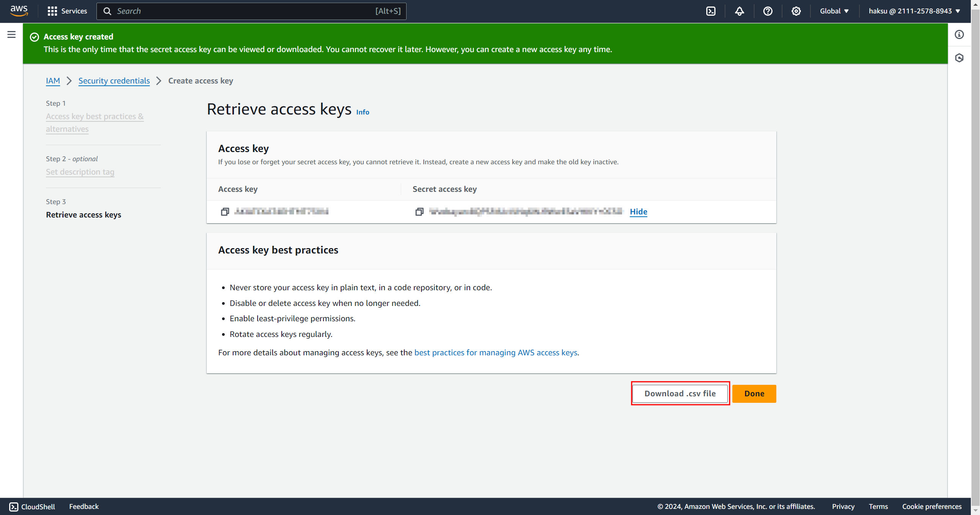Open the side navigation hamburger menu
This screenshot has height=515, width=980.
coord(11,35)
